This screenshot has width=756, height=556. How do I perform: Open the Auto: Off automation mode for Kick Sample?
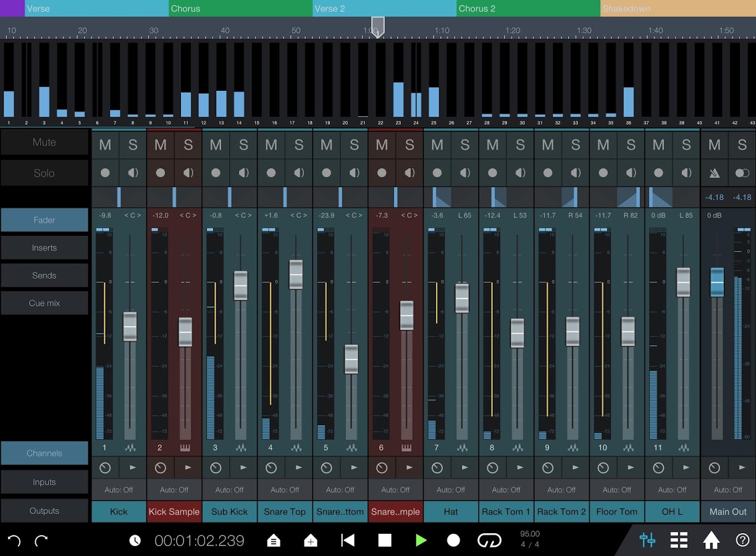(174, 489)
